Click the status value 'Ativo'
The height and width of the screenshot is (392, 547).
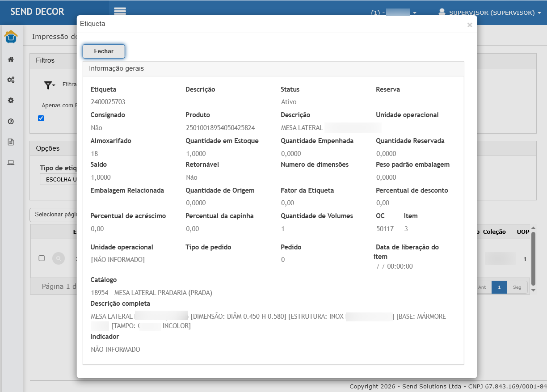289,102
